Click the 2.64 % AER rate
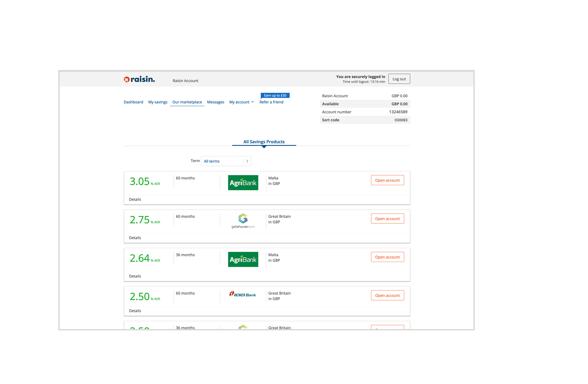The image size is (588, 384). tap(145, 258)
